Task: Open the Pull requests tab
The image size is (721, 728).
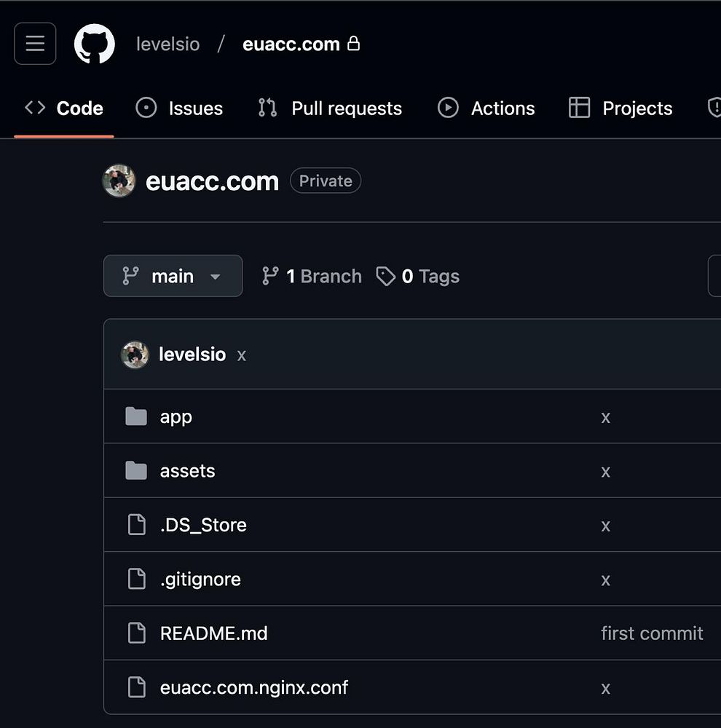Action: click(330, 108)
